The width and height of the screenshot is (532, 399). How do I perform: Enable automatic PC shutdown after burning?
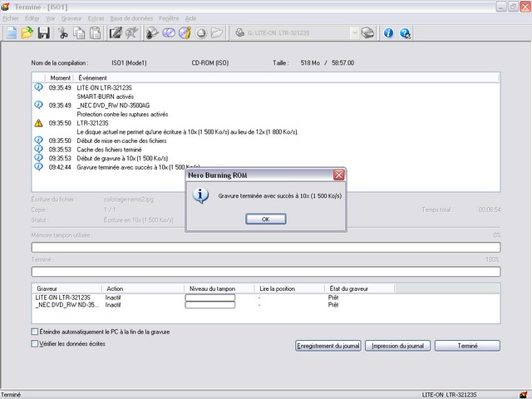[34, 332]
